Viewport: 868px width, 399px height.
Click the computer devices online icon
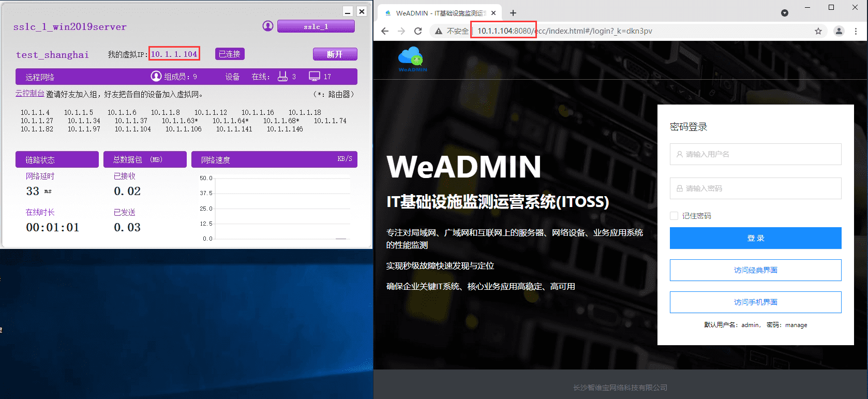coord(314,76)
